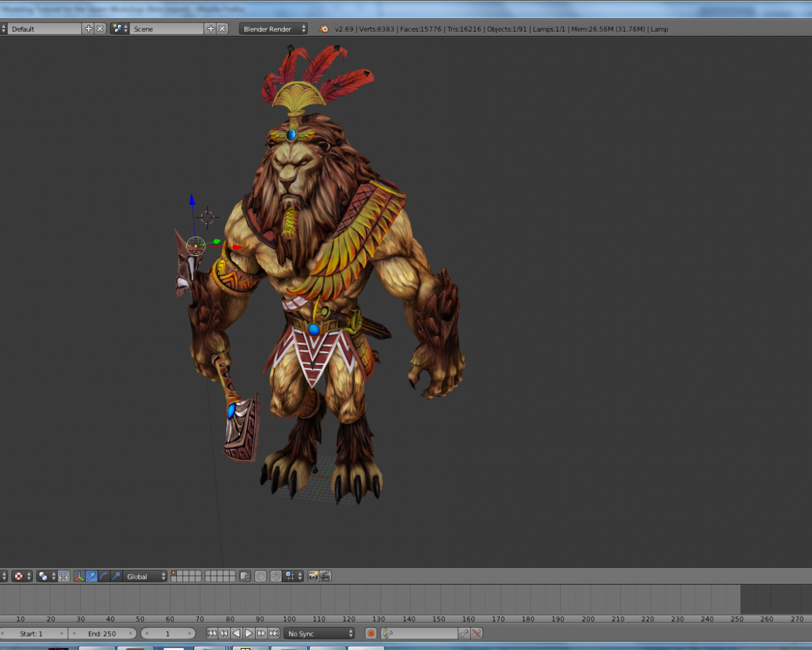Render OpenGL still image of viewport

click(x=313, y=576)
